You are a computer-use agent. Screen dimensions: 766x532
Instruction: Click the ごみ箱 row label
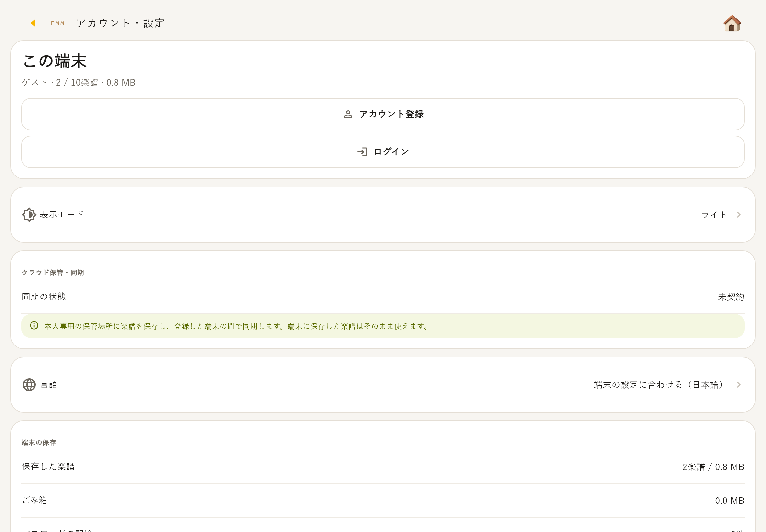pos(35,500)
